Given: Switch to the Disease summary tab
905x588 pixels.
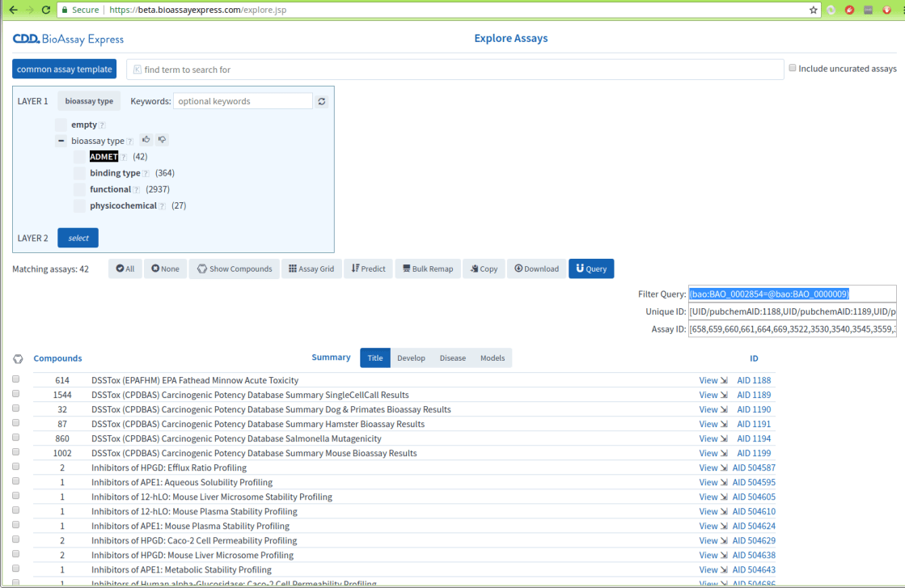Looking at the screenshot, I should click(452, 357).
